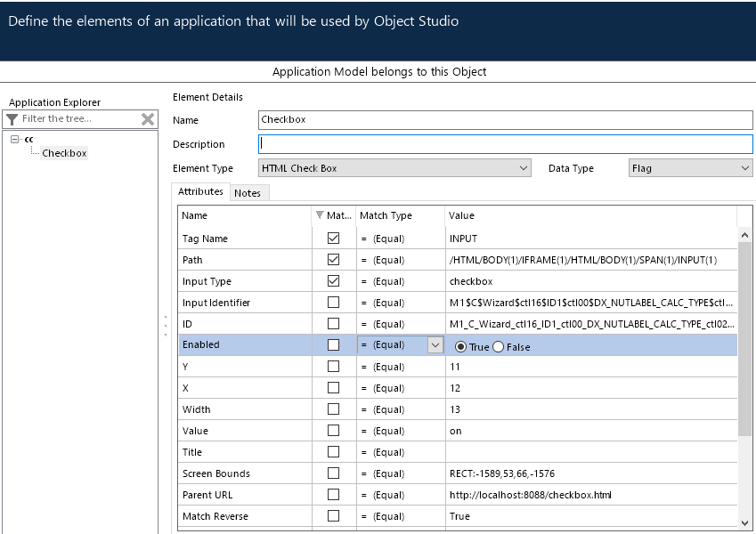756x534 pixels.
Task: Enable match for X attribute
Action: click(333, 387)
